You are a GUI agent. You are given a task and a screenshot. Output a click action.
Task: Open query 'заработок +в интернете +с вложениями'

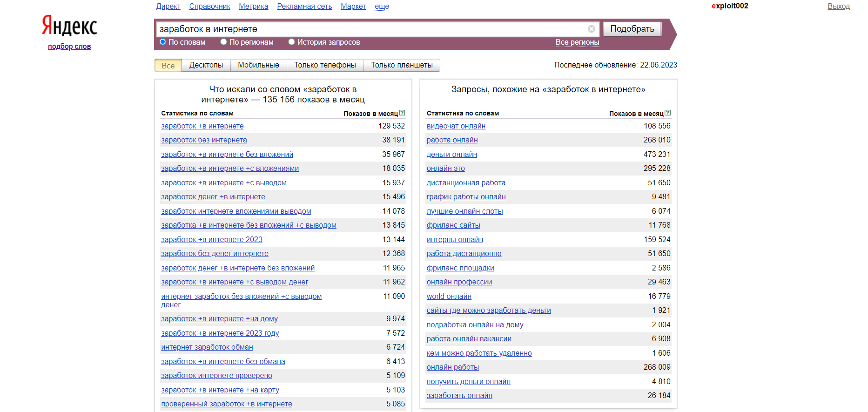point(230,169)
